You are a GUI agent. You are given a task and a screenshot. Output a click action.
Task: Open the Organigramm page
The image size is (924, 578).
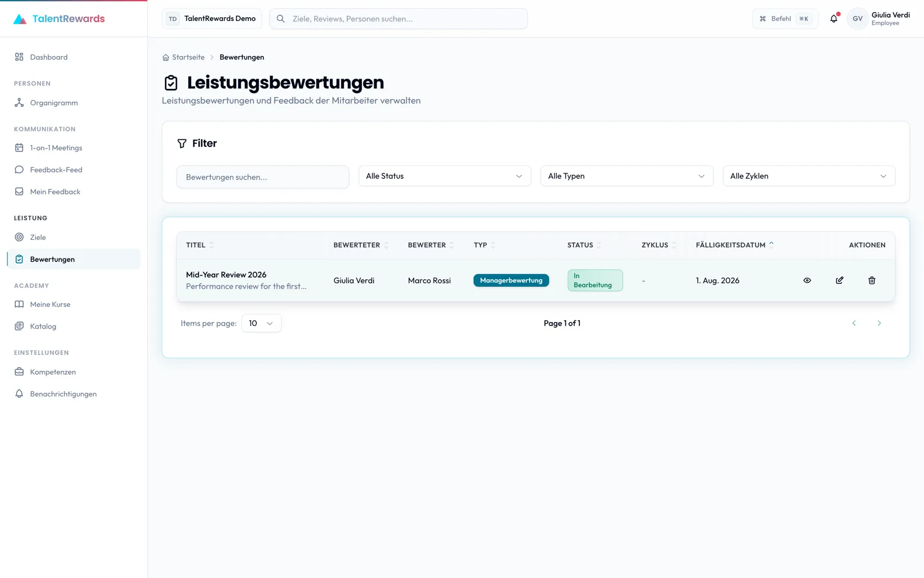[x=74, y=103]
